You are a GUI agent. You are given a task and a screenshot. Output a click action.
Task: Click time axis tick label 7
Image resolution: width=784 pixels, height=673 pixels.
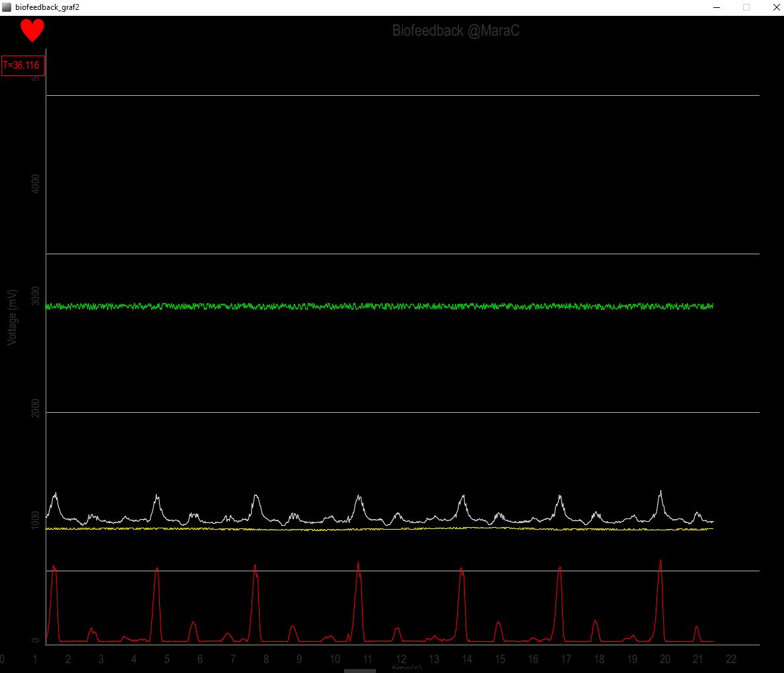(233, 659)
